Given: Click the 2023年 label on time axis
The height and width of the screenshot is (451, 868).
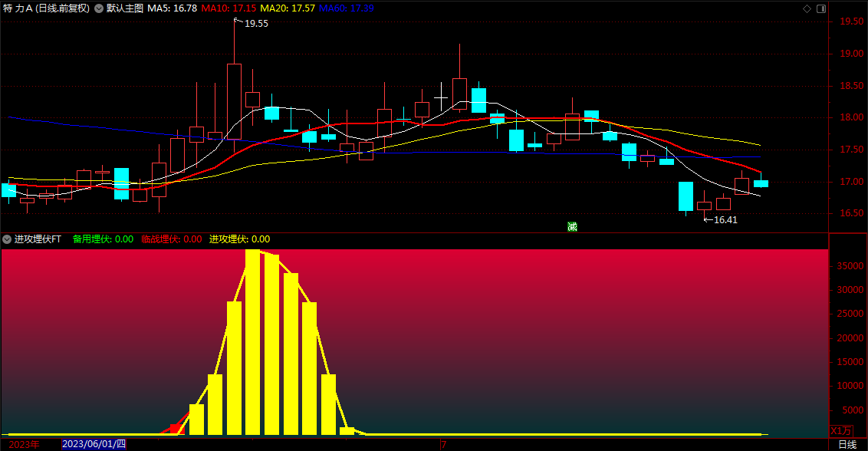Looking at the screenshot, I should coord(24,444).
